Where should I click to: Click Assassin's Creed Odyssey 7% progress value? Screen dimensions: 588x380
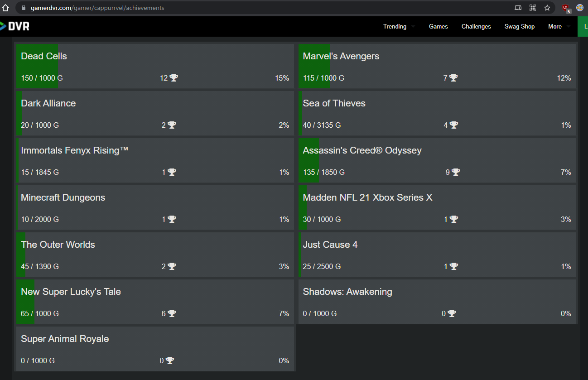click(x=566, y=172)
